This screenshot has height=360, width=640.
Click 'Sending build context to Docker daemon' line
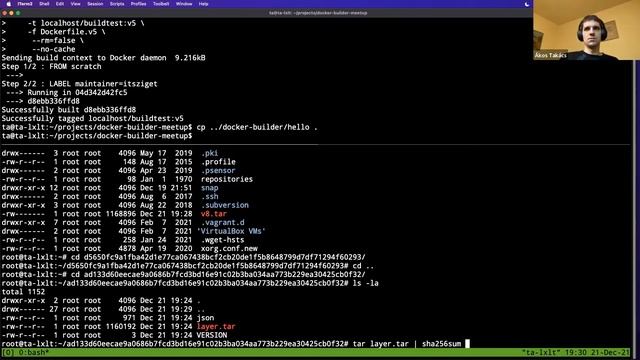[103, 58]
